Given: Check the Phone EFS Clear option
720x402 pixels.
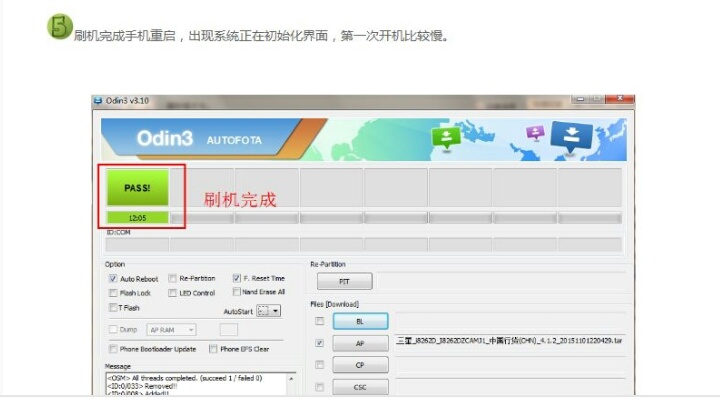Looking at the screenshot, I should click(213, 349).
